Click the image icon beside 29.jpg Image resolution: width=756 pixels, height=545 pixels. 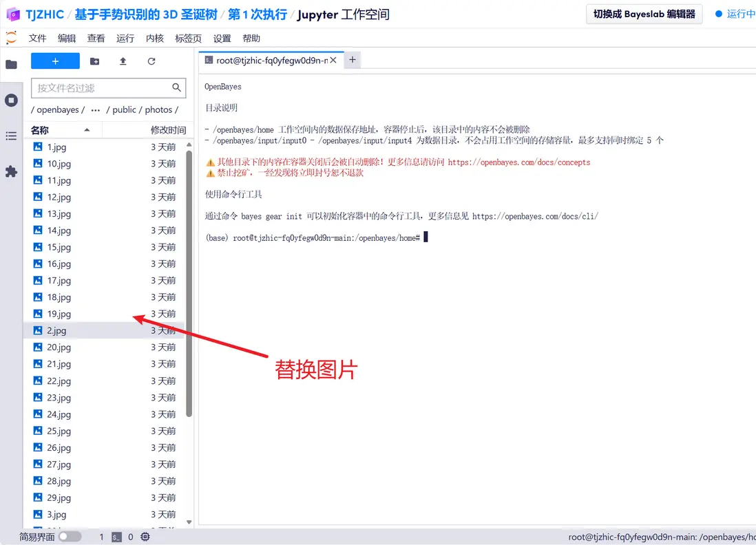(x=38, y=498)
